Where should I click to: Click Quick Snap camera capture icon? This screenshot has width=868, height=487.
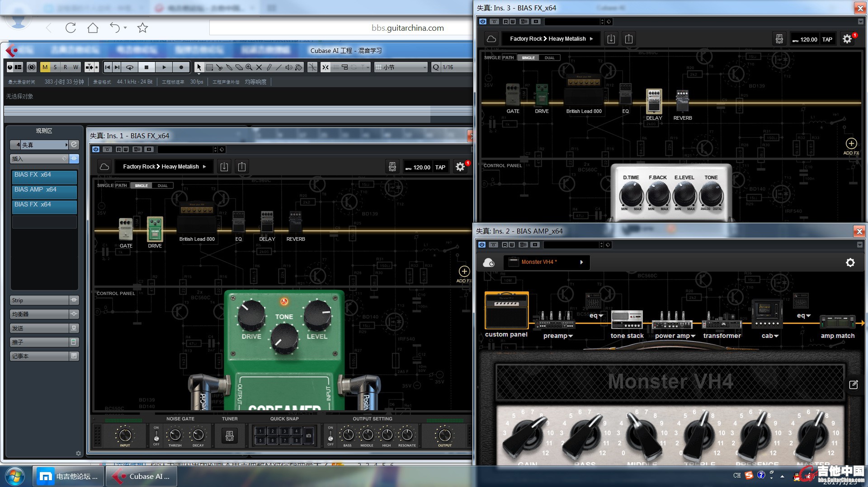[309, 435]
